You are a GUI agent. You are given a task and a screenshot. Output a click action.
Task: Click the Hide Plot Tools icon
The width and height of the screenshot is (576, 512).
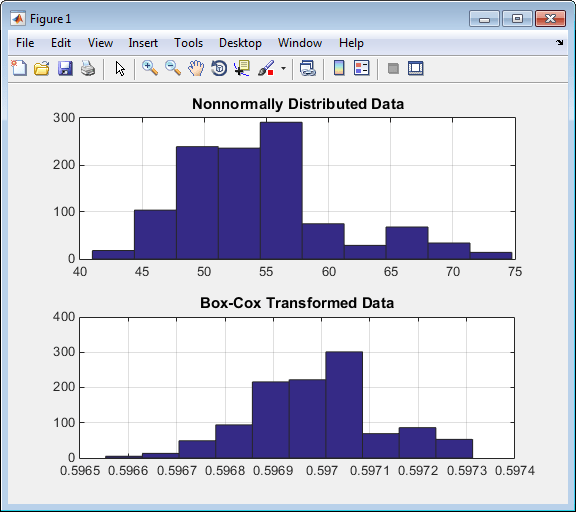coord(393,68)
